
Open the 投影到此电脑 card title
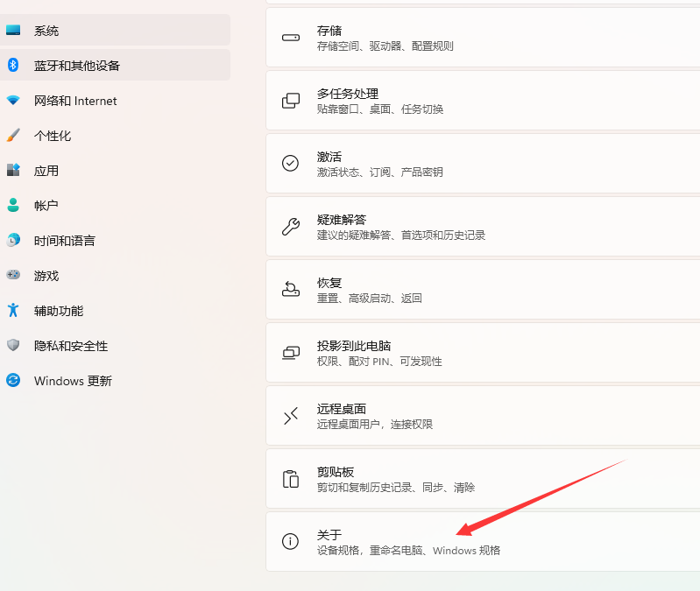(354, 346)
